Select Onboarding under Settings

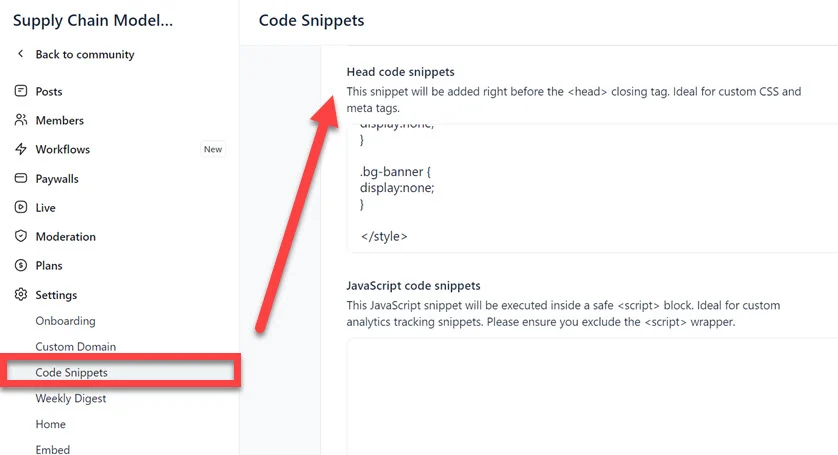pos(65,321)
